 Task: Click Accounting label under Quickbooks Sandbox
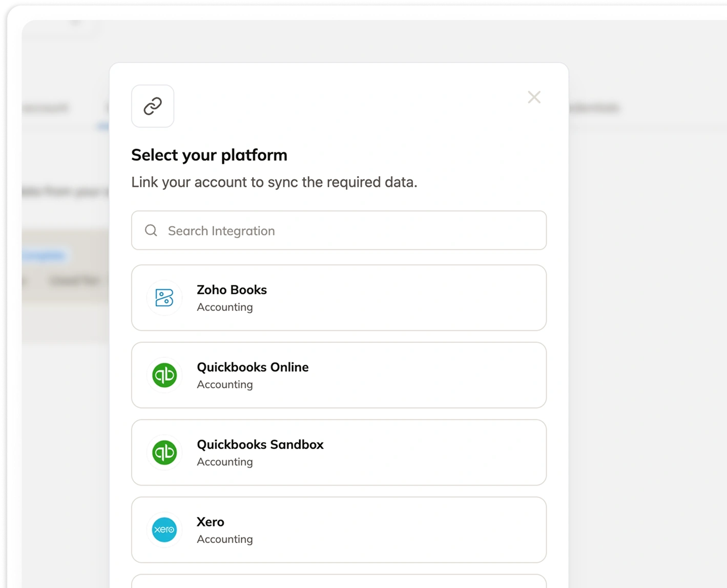point(225,462)
